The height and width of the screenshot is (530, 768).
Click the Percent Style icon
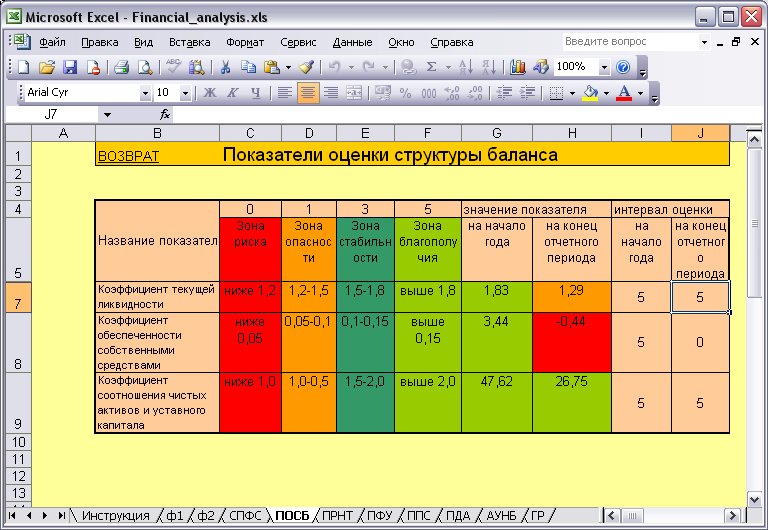(406, 93)
